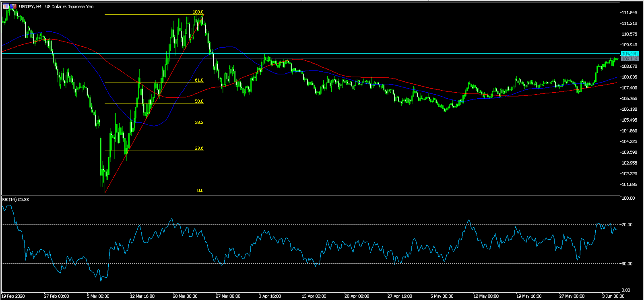
Task: Click the 12 May 08:00 time axis label
Action: click(x=485, y=296)
